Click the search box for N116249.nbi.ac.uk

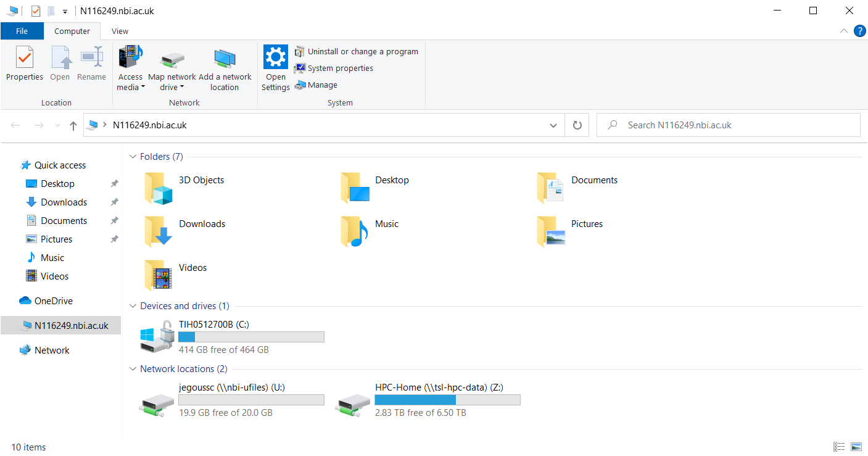pyautogui.click(x=734, y=125)
